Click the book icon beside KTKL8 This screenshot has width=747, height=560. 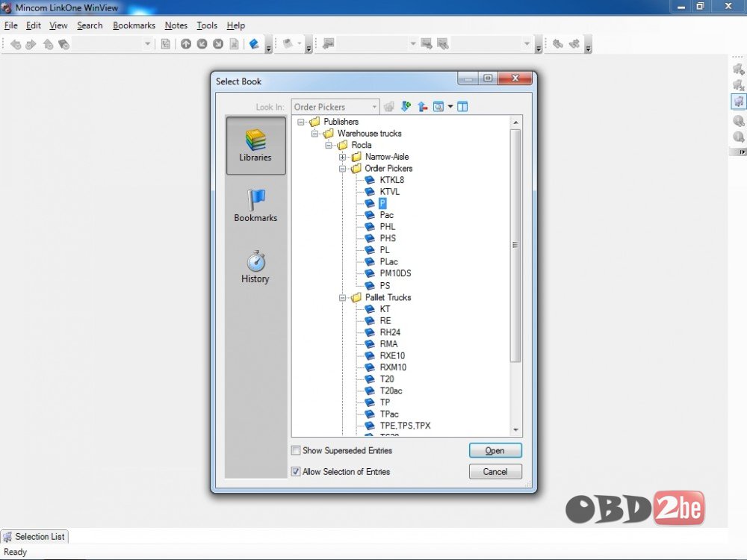pos(370,180)
